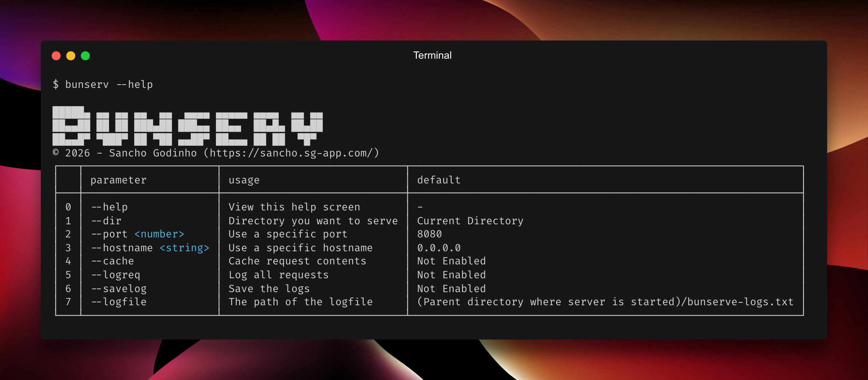This screenshot has width=868, height=380.
Task: Select the '--logfile' parameter cell
Action: 119,302
